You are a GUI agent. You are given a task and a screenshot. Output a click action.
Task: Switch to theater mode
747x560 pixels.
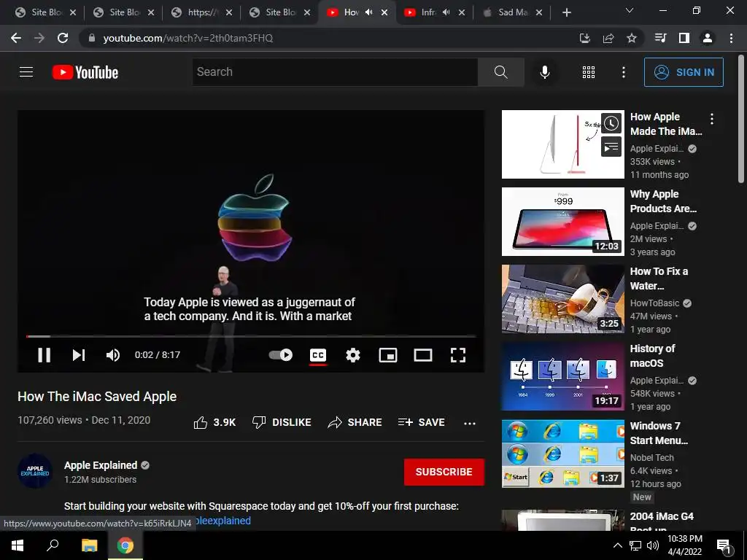click(x=422, y=355)
